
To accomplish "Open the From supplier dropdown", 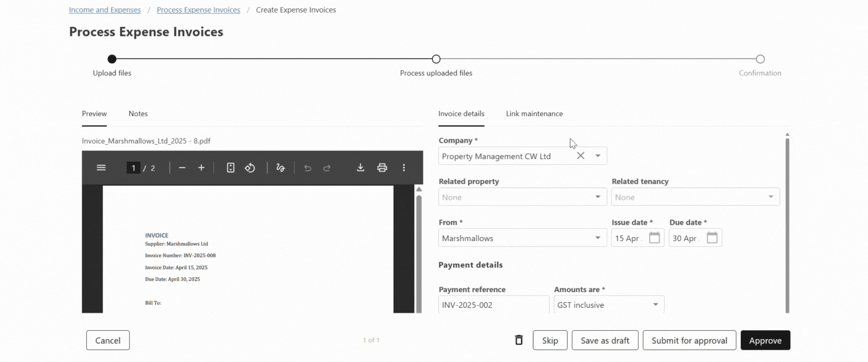I will click(x=598, y=238).
